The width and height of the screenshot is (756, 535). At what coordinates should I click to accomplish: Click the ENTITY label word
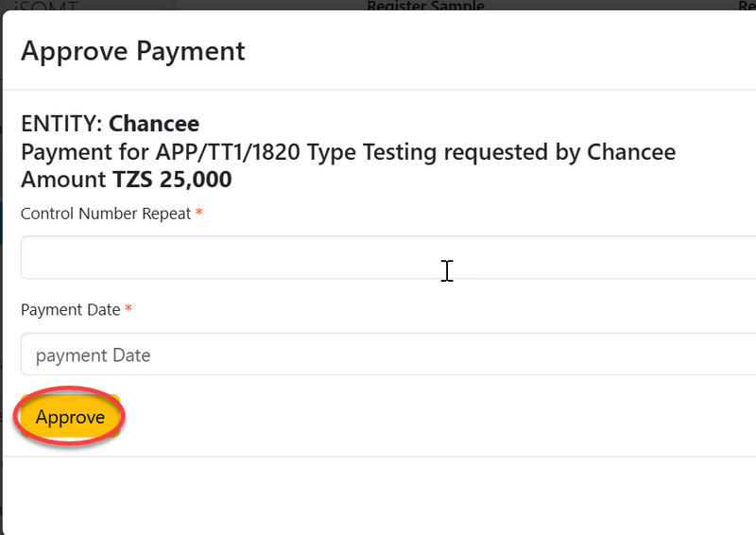coord(60,124)
